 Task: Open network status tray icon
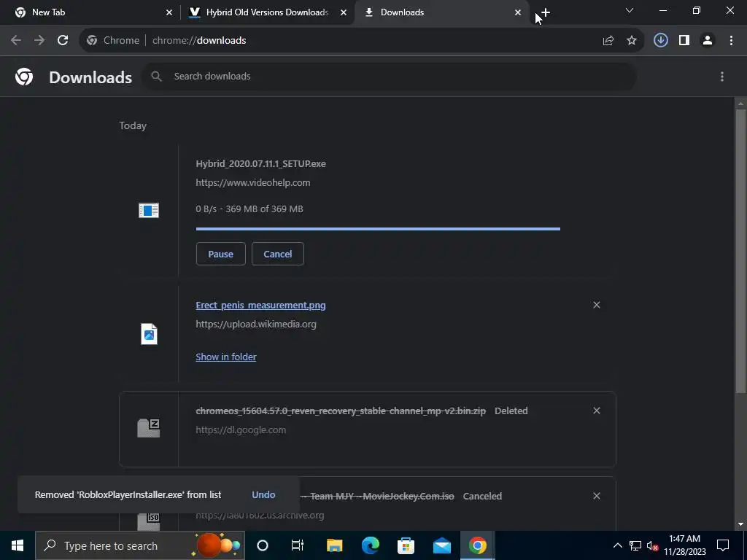(635, 545)
